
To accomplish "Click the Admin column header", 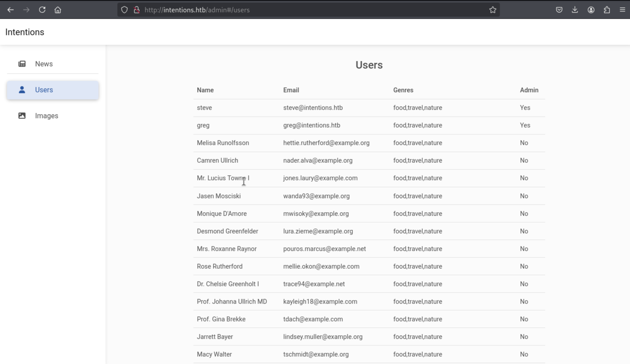I will pos(529,90).
